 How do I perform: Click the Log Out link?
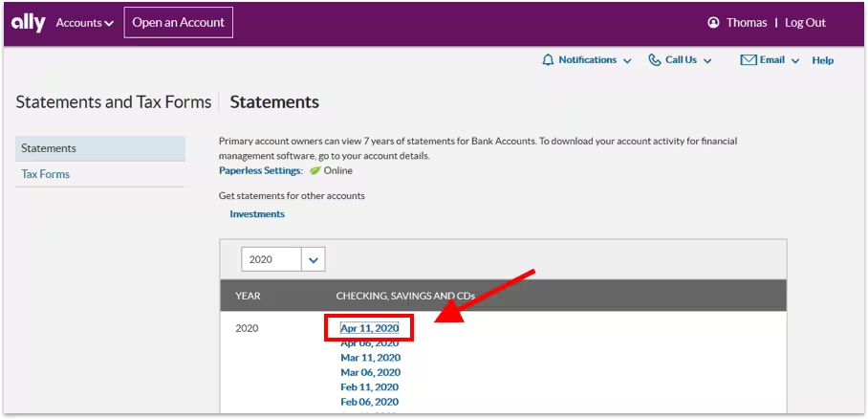[806, 23]
